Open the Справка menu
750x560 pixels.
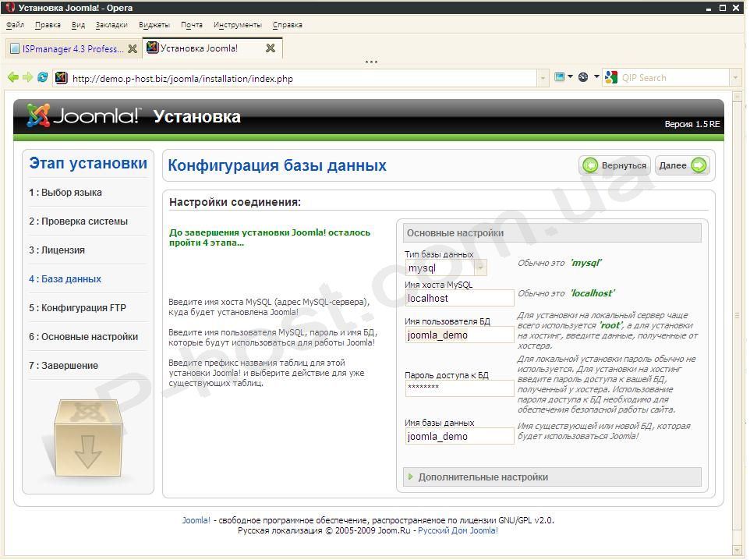pyautogui.click(x=288, y=25)
